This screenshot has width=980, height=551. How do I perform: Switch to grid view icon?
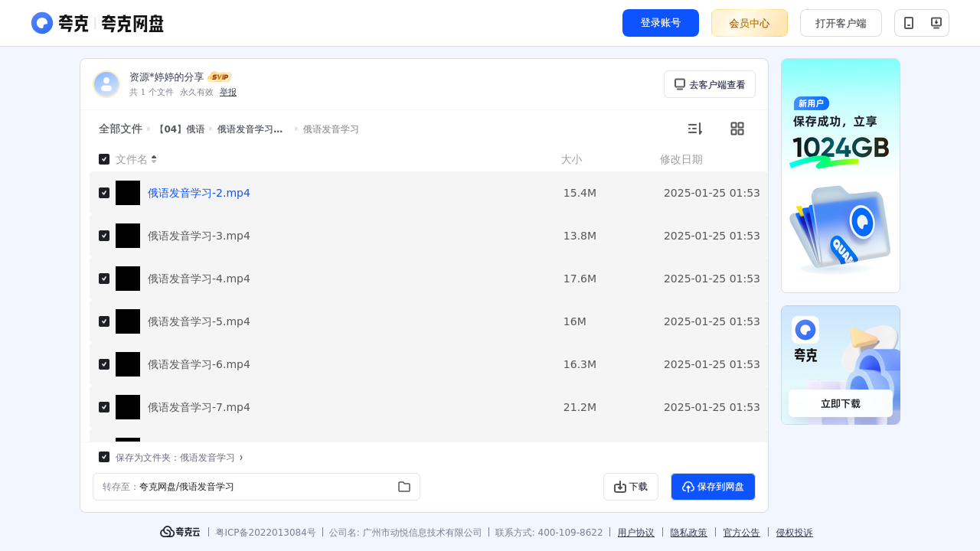[x=737, y=129]
